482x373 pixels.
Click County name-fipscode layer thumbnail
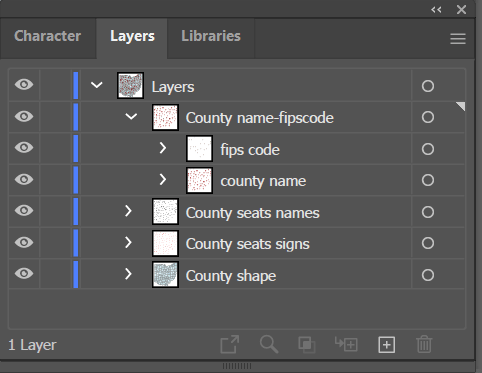165,117
